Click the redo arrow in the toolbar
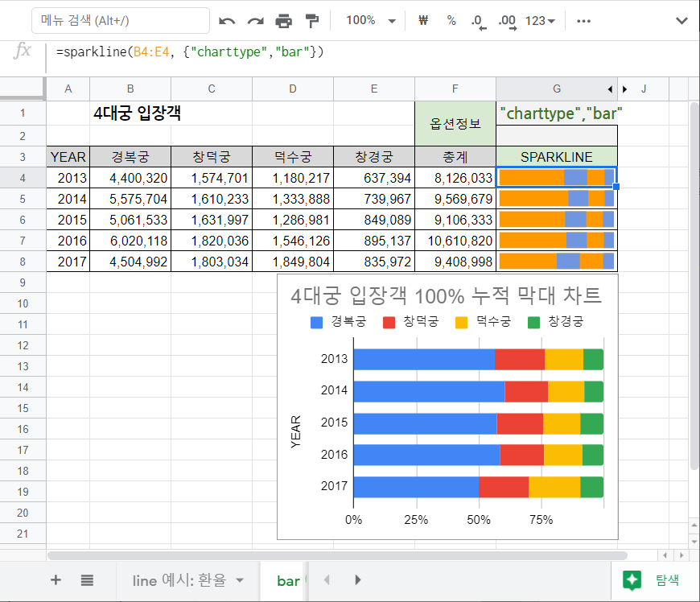This screenshot has height=602, width=700. [255, 21]
